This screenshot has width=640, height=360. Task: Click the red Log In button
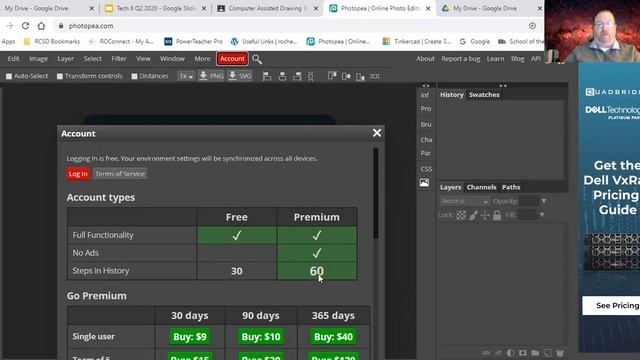tap(78, 174)
